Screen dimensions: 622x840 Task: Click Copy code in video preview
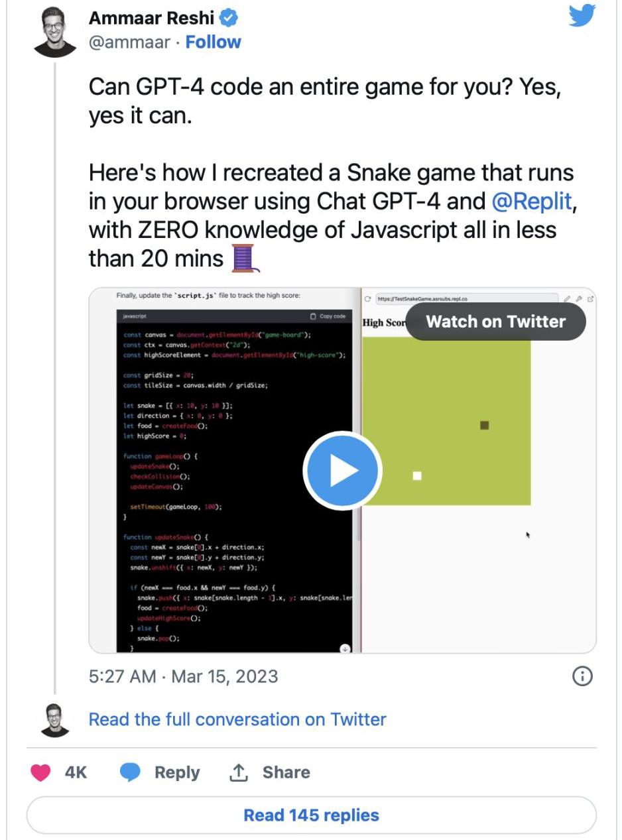tap(328, 316)
